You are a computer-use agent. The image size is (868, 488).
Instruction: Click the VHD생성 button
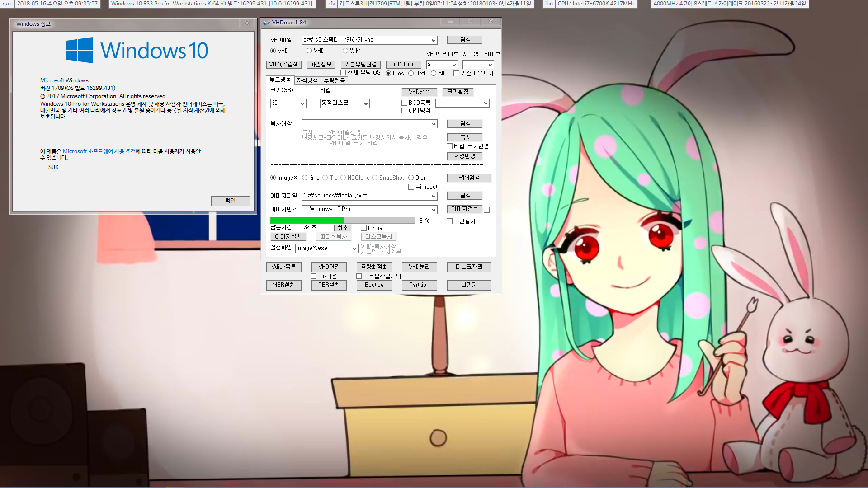click(420, 92)
